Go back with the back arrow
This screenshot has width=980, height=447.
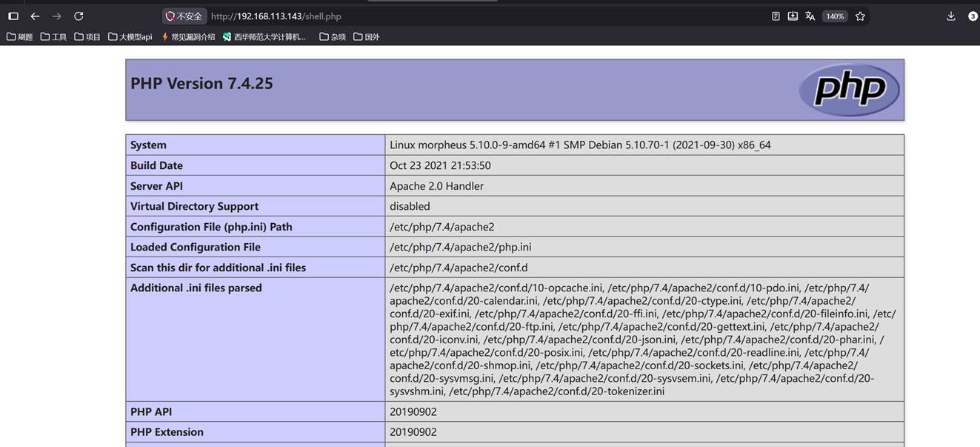(x=35, y=16)
